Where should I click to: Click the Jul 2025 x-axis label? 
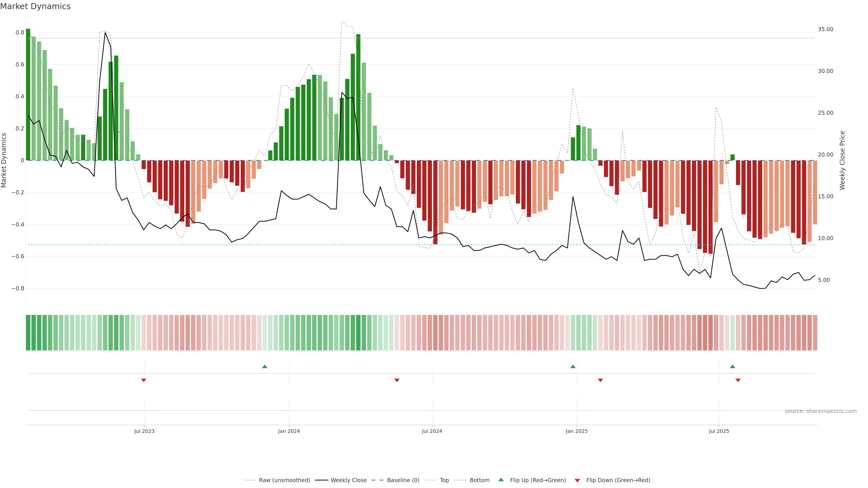coord(719,431)
